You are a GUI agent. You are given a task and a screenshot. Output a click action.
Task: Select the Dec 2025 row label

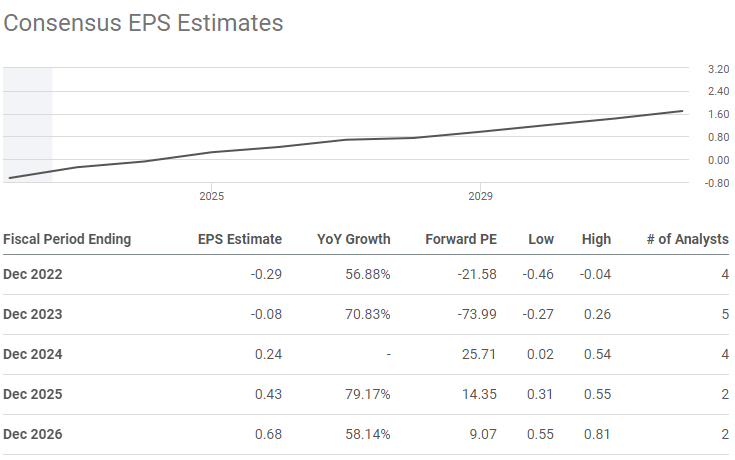33,394
